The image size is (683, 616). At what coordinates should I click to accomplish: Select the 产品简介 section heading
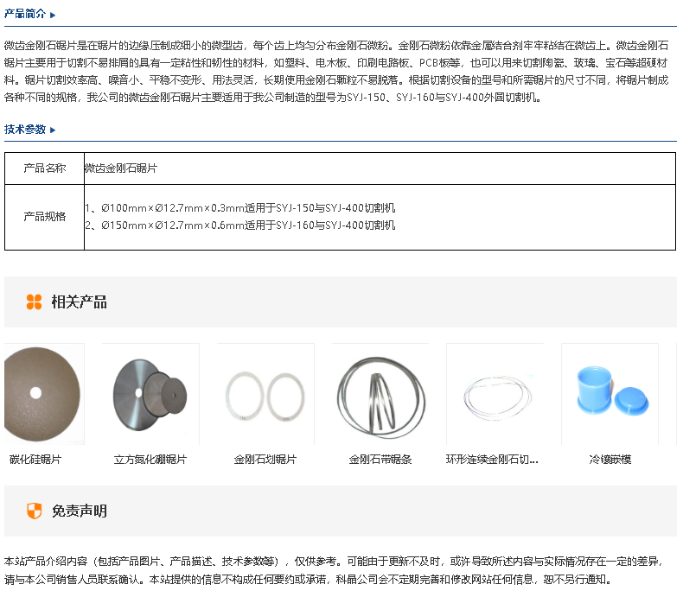pyautogui.click(x=25, y=15)
